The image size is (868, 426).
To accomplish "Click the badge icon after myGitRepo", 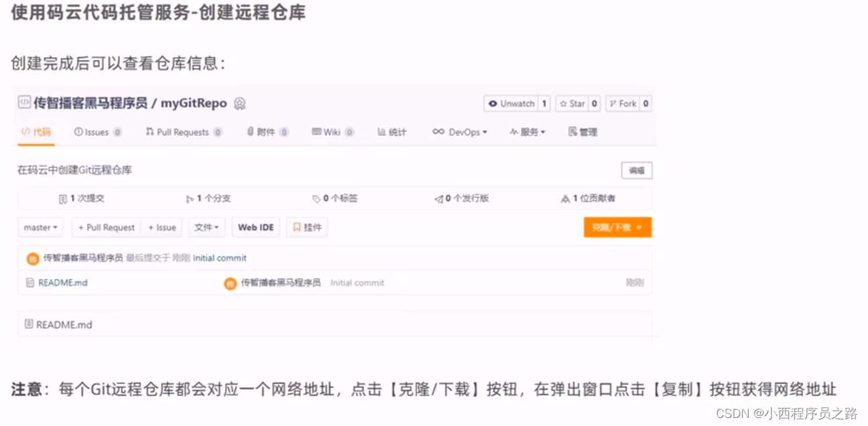I will click(240, 104).
